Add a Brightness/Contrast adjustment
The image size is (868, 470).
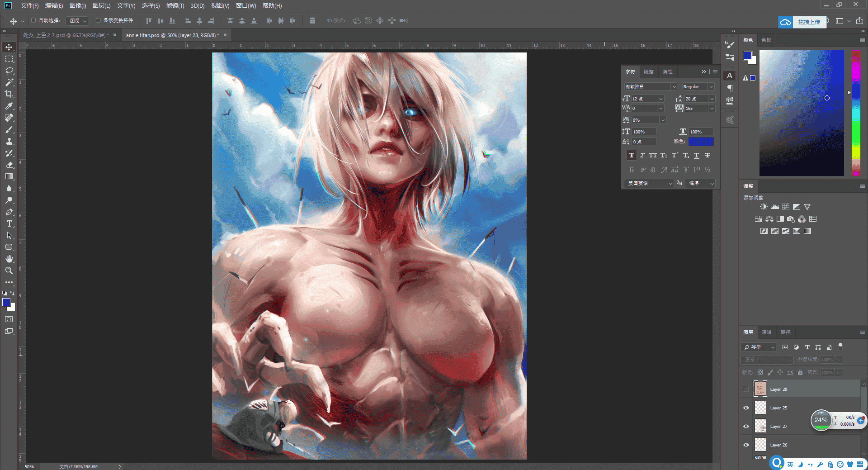pyautogui.click(x=764, y=207)
